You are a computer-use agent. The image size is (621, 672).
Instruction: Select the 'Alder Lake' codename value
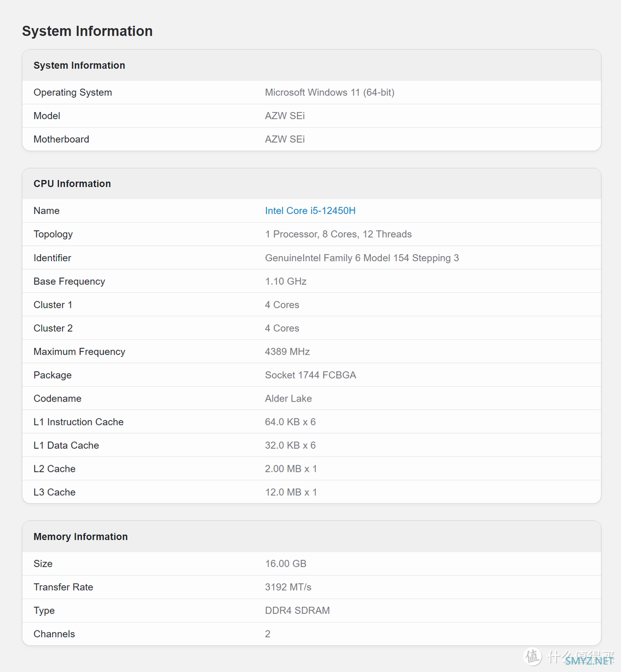click(288, 399)
